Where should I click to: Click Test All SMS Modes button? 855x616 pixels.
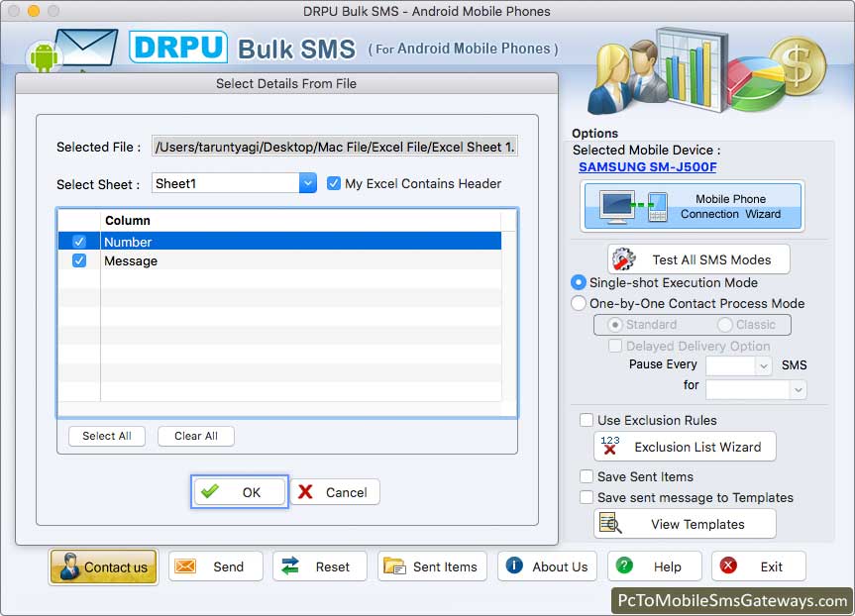click(x=698, y=258)
